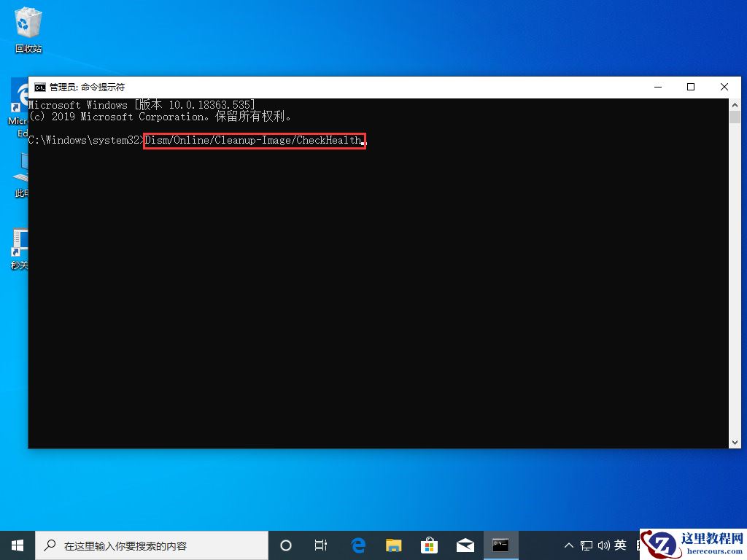This screenshot has height=560, width=747.
Task: Select the active Command Prompt taskbar icon
Action: (x=500, y=545)
